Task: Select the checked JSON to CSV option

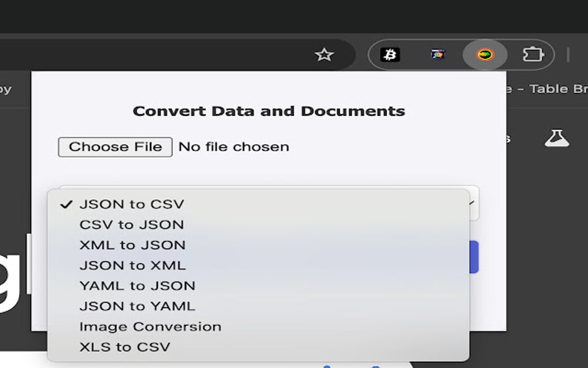Action: [x=132, y=204]
